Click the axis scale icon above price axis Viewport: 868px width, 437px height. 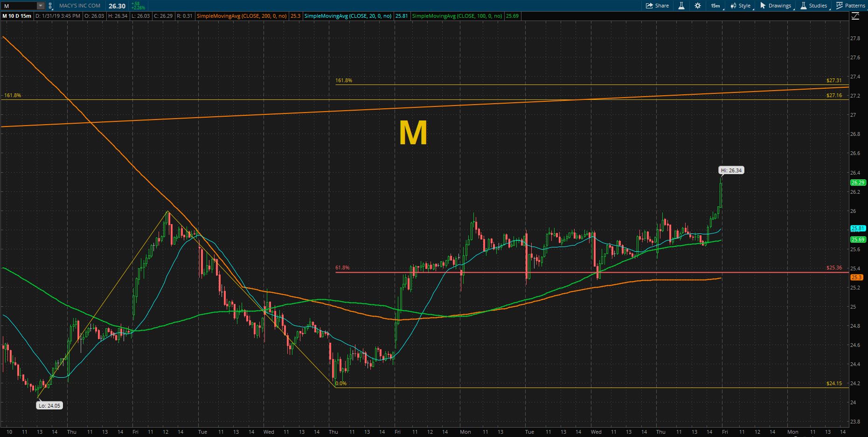[x=855, y=16]
